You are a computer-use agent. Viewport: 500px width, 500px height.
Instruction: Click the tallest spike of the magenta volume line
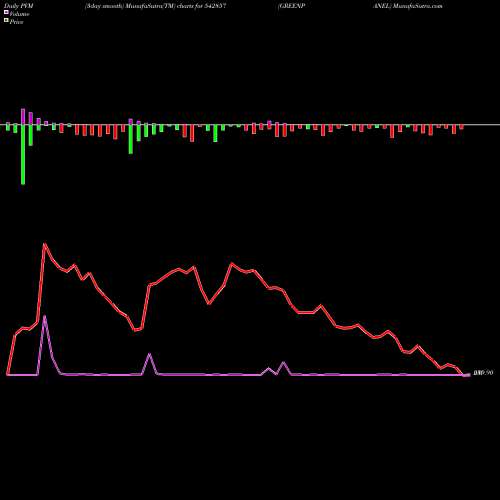(45, 316)
